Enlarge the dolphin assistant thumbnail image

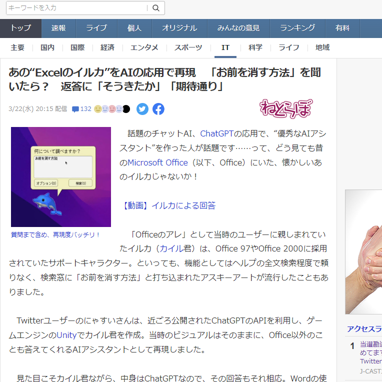(61, 177)
